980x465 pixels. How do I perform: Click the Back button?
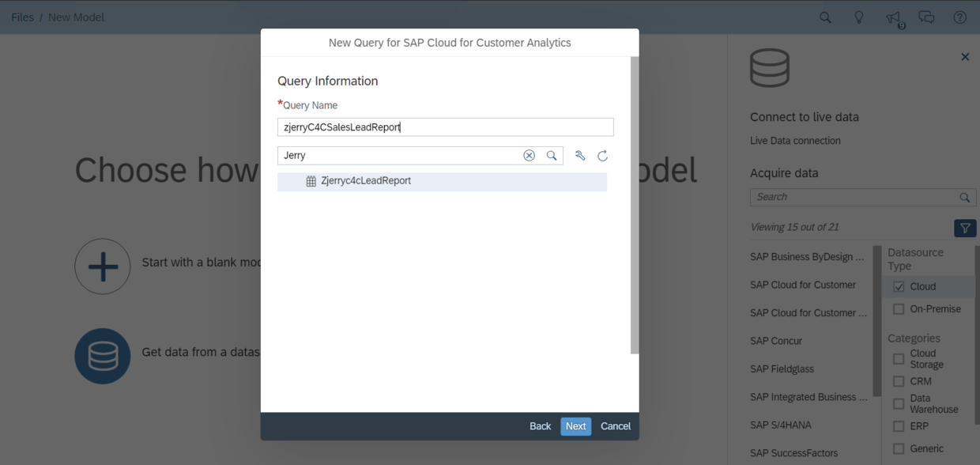coord(541,426)
